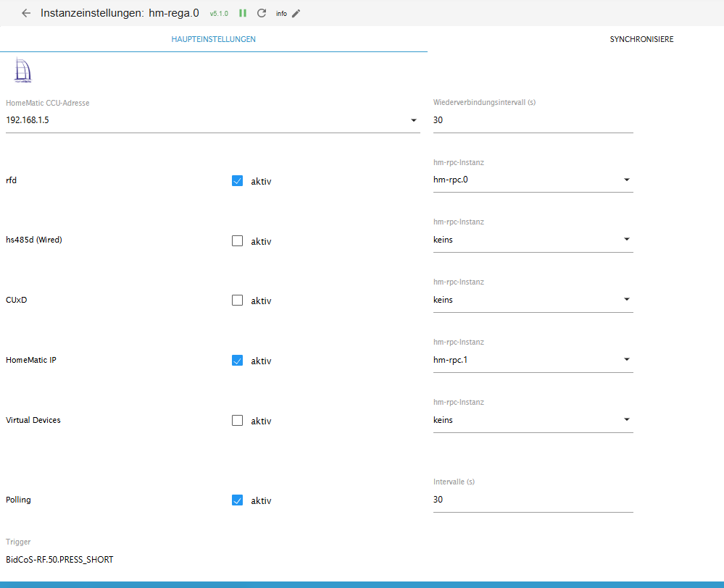Image resolution: width=724 pixels, height=588 pixels.
Task: Enable Virtual Devices aktiv
Action: click(x=237, y=420)
